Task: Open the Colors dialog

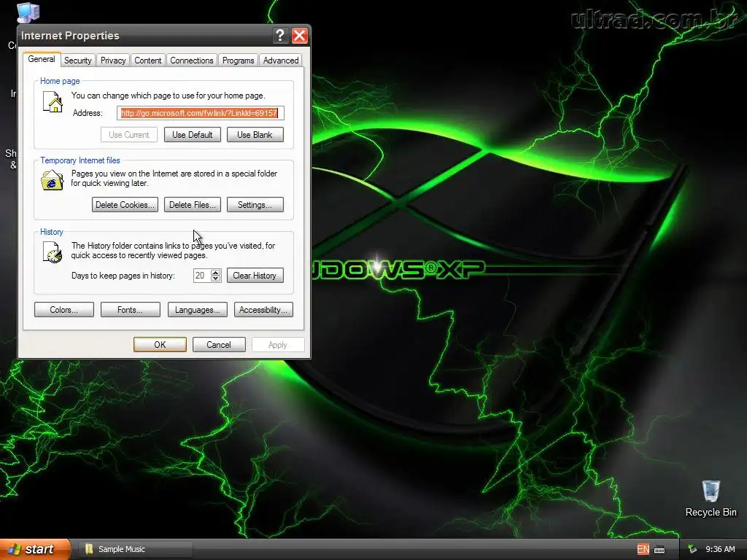Action: pyautogui.click(x=64, y=310)
